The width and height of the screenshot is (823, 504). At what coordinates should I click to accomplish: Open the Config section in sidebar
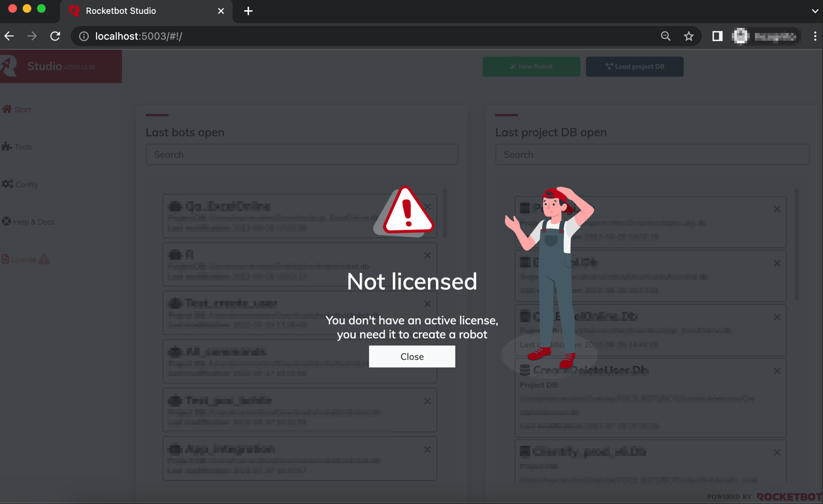20,184
